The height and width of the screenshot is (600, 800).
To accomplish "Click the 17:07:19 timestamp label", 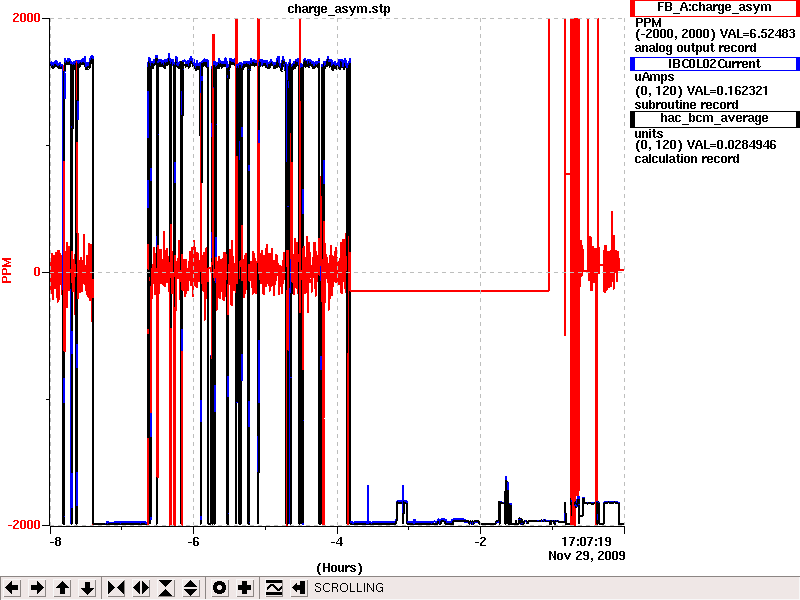I will (586, 541).
